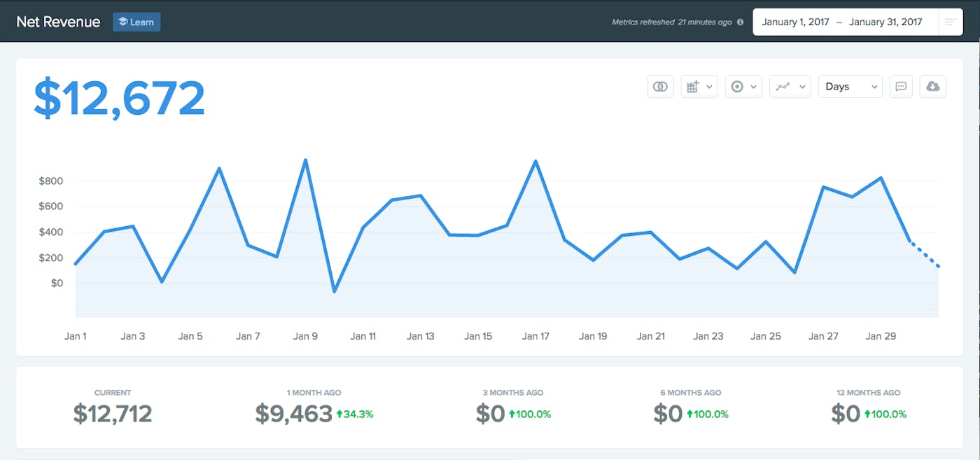Click the January 1, 2017 start date
Viewport: 980px width, 460px height.
(x=795, y=22)
